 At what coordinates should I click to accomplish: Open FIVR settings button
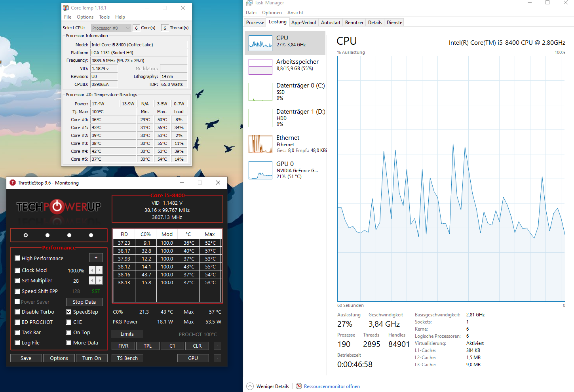123,346
